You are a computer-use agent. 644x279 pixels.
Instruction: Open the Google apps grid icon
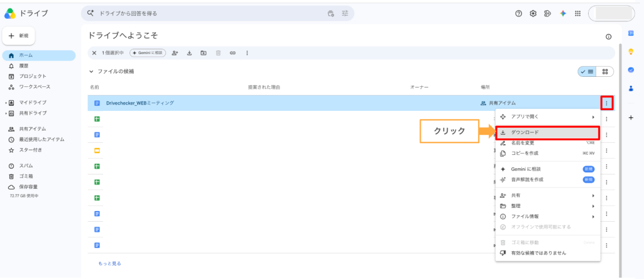click(577, 13)
